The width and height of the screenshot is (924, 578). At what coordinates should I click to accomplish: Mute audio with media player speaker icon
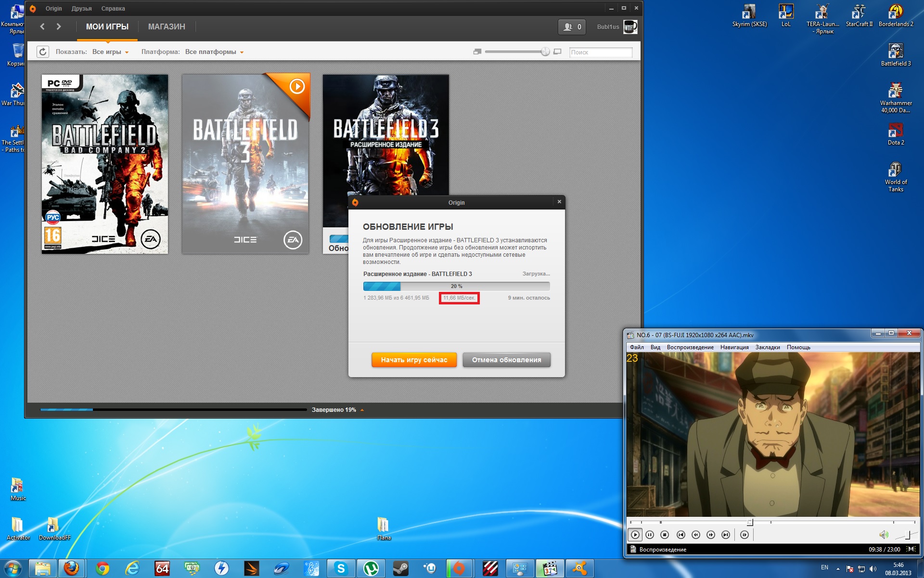pyautogui.click(x=884, y=535)
